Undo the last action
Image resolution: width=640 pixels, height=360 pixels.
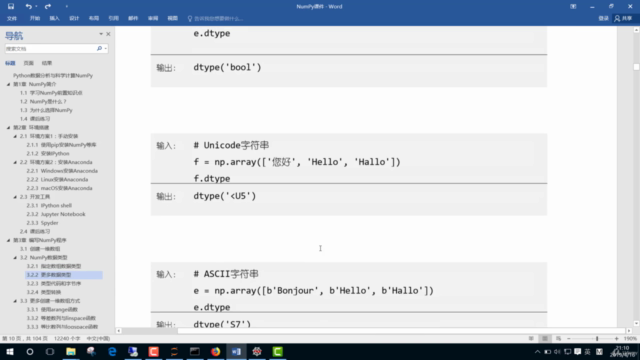pos(28,6)
